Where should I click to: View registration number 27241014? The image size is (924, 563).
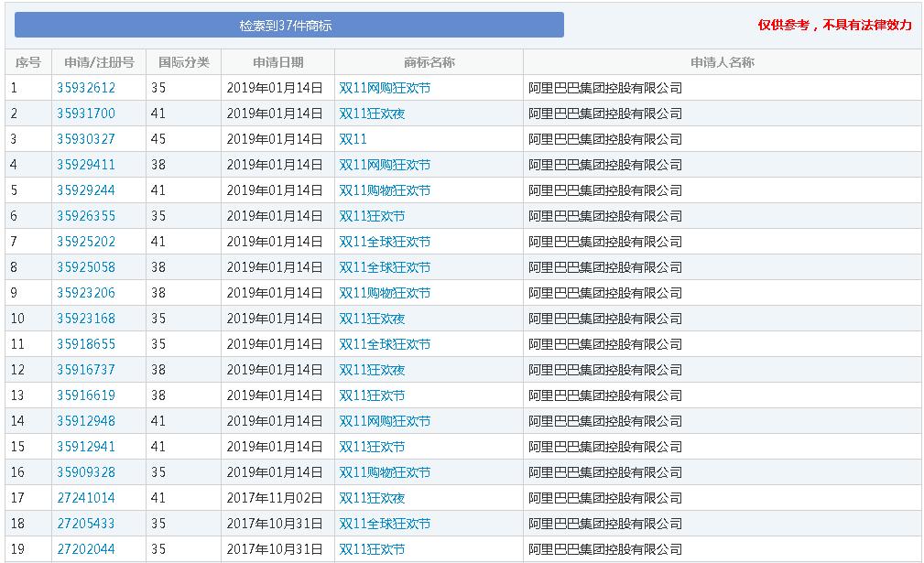pos(86,498)
